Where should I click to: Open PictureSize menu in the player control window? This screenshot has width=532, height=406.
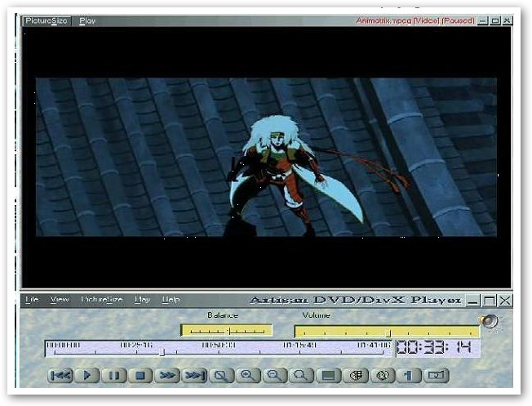101,300
